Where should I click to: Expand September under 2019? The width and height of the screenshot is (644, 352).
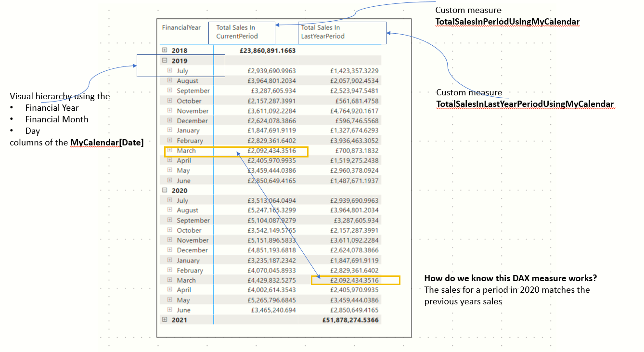pos(169,91)
